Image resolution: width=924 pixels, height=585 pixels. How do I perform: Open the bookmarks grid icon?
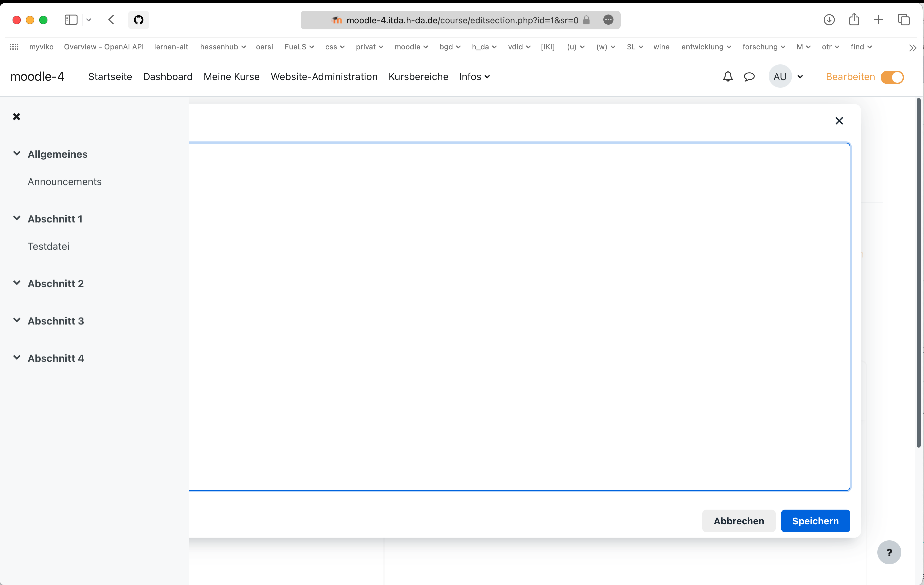click(x=14, y=47)
